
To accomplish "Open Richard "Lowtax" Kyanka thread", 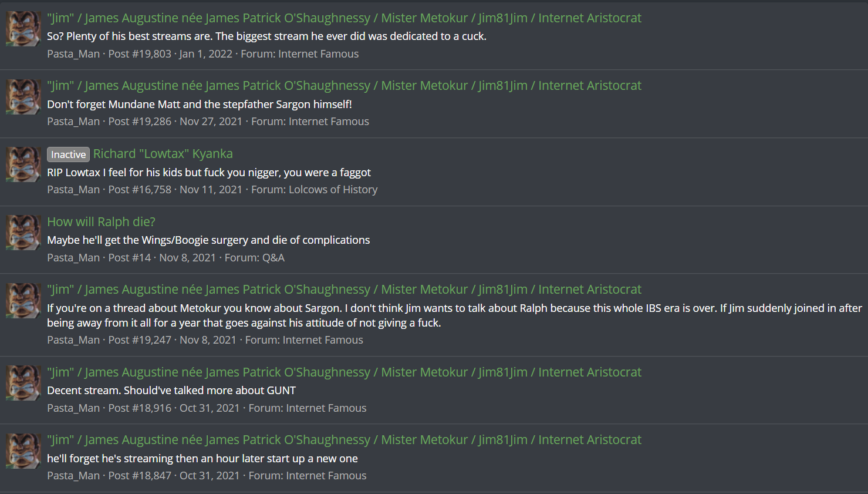I will (x=163, y=154).
